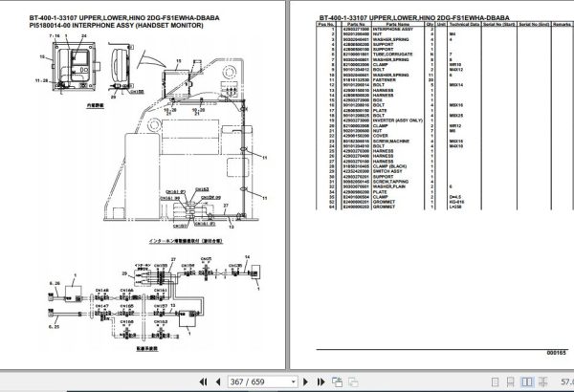This screenshot has height=392, width=574.
Task: Click the FASTENER part name in row 11
Action: coord(384,79)
